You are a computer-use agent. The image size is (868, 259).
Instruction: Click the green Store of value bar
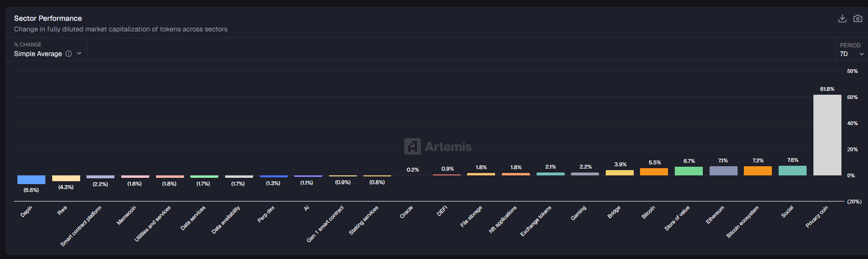click(x=688, y=171)
